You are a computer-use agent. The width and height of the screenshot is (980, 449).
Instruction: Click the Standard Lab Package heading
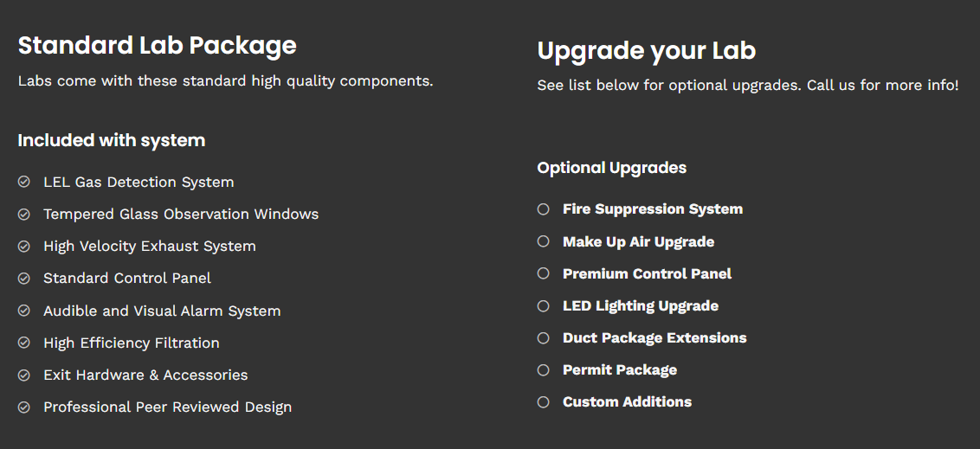[x=157, y=45]
